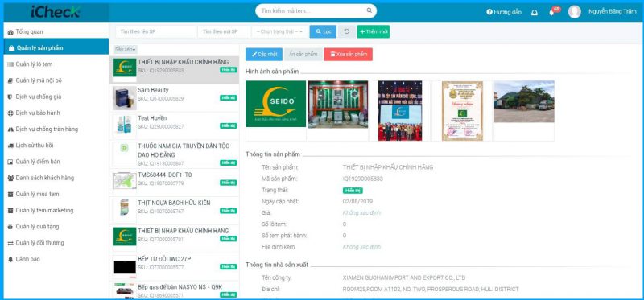Open Quản lý mua tem menu item
644x300 pixels.
click(56, 194)
